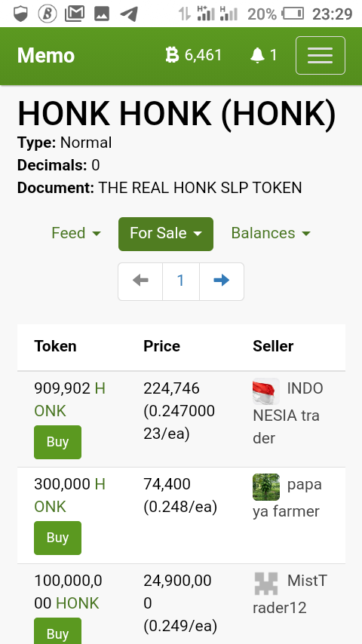Open papaya farmer seller name link

coord(287,498)
